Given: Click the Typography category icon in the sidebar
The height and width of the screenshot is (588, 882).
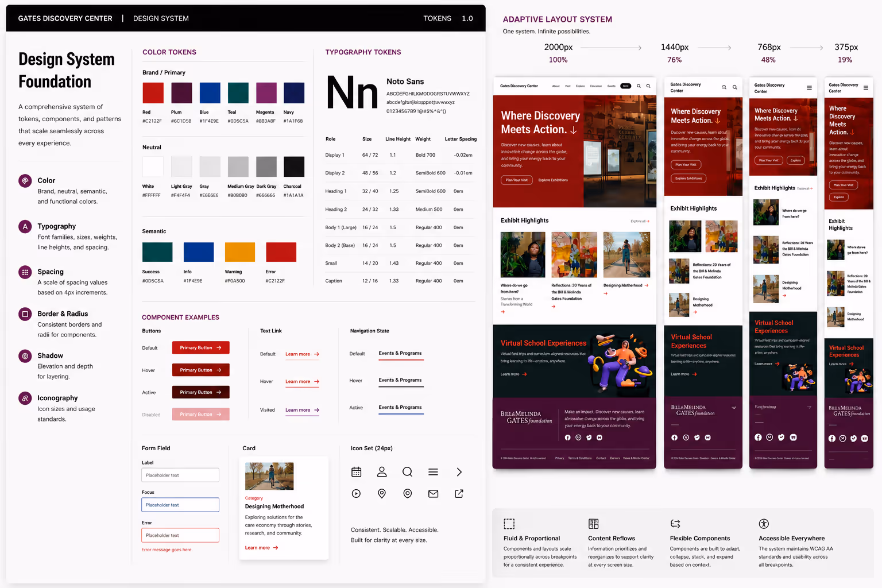Looking at the screenshot, I should point(25,226).
